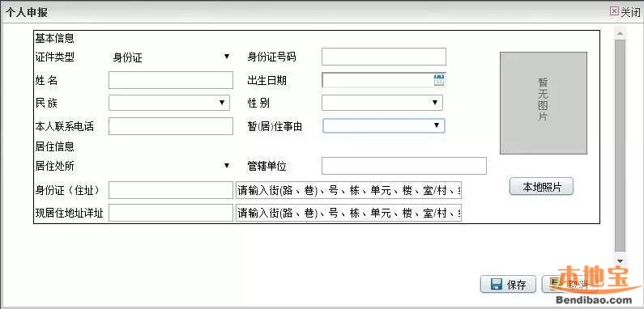
Task: Click the 现居住地址详址 street detail field
Action: pyautogui.click(x=348, y=213)
